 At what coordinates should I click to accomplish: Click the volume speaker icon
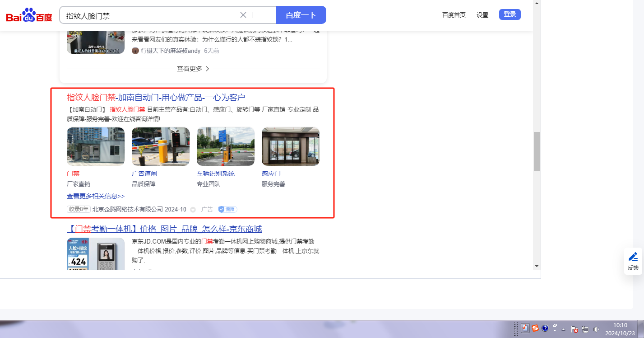[597, 329]
